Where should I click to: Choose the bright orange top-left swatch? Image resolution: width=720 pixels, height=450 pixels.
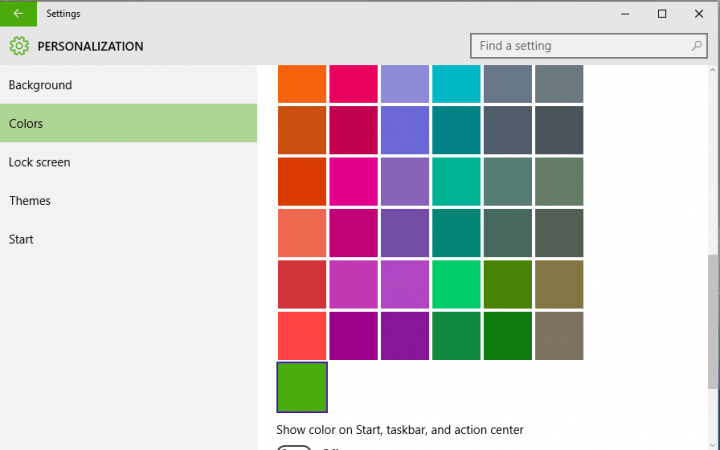point(302,83)
